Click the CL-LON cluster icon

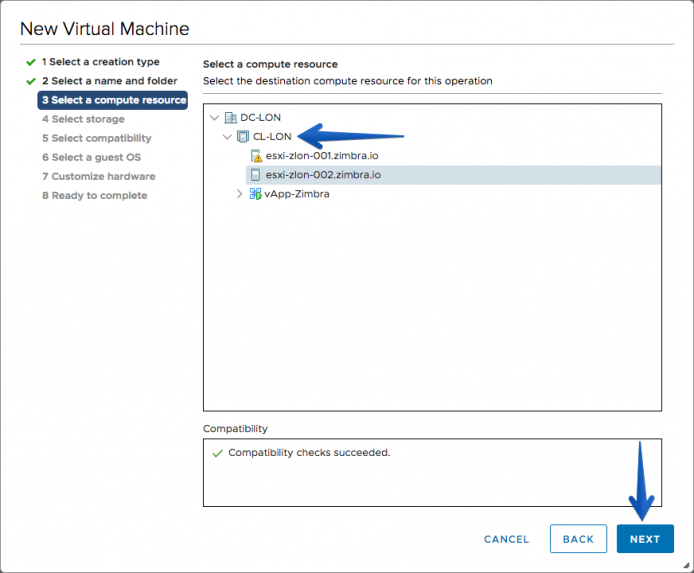click(x=243, y=137)
